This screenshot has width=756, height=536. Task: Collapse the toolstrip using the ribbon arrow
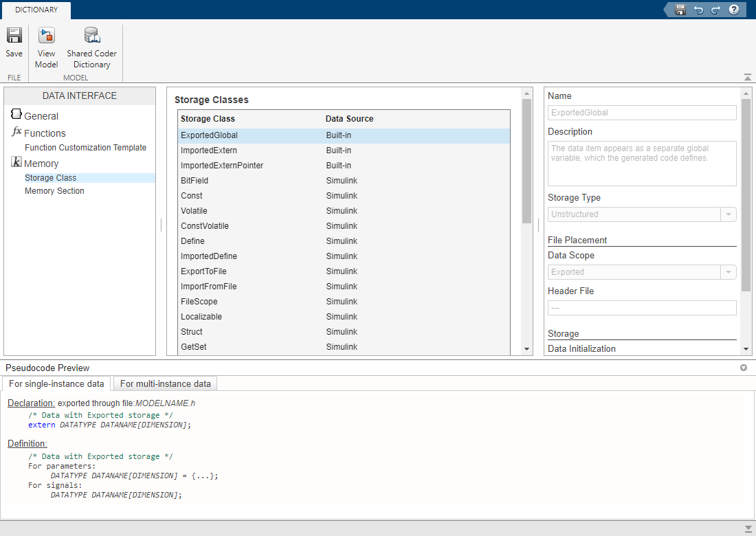[747, 77]
